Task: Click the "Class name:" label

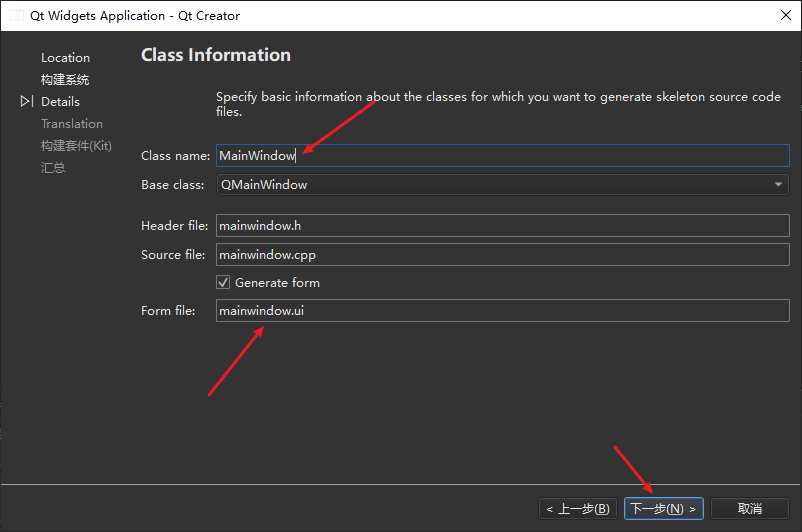Action: pyautogui.click(x=175, y=156)
